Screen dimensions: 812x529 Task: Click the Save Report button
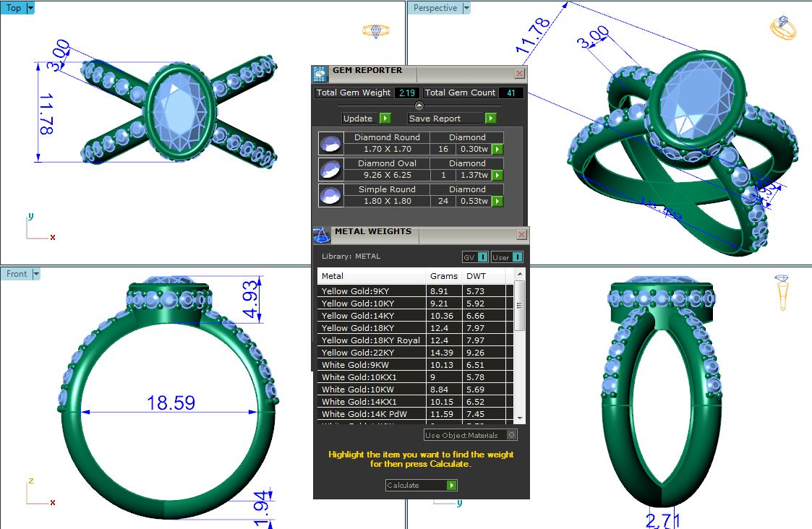click(x=451, y=119)
